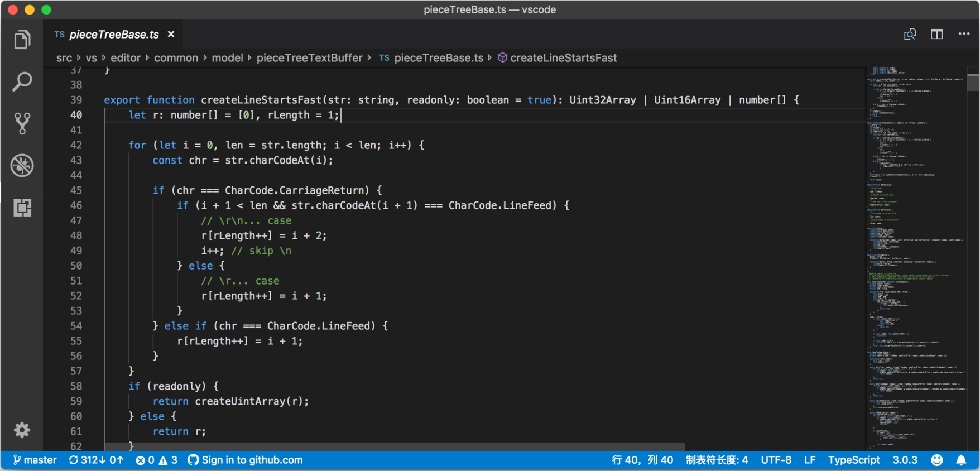Screen dimensions: 980x471
Task: Open the More Actions ellipsis menu
Action: (x=964, y=34)
